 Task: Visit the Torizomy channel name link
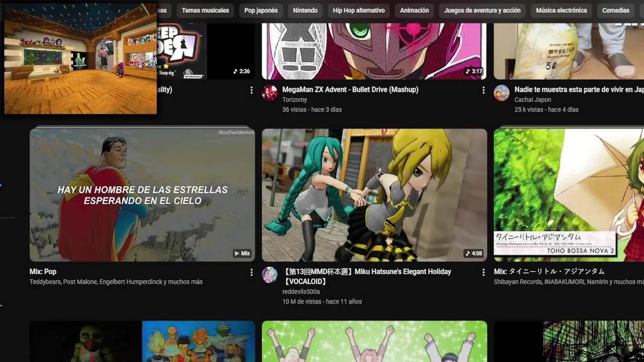pyautogui.click(x=295, y=100)
